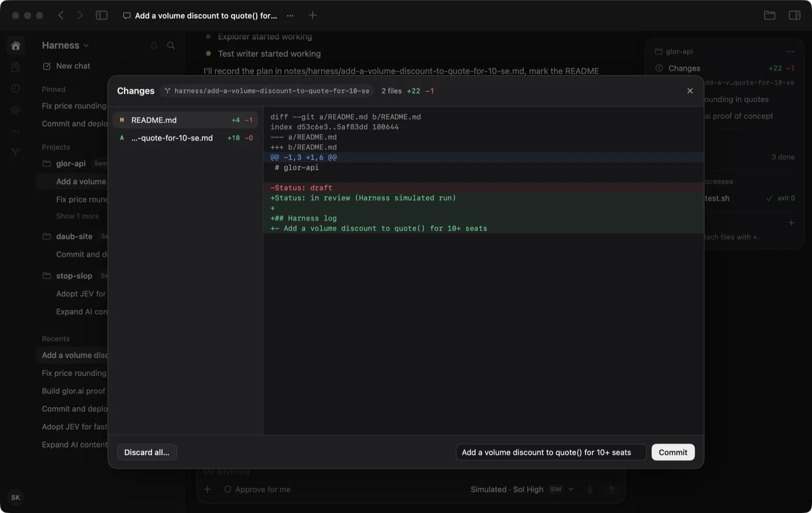
Task: Toggle Approve for me option
Action: click(257, 489)
